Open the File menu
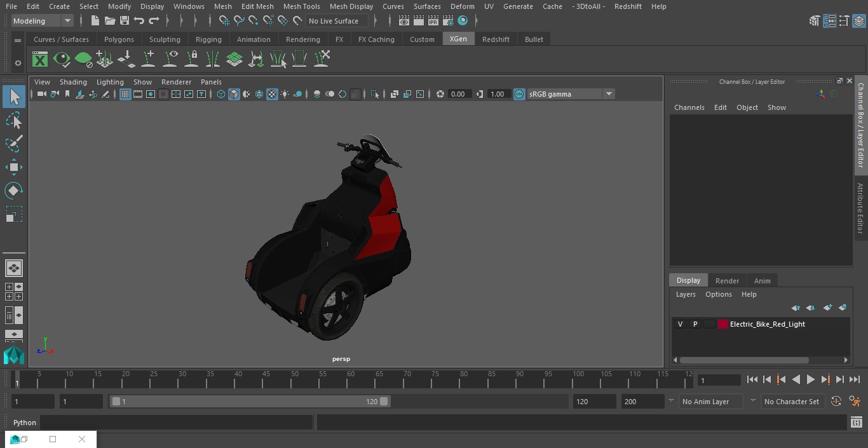The height and width of the screenshot is (448, 868). (11, 6)
